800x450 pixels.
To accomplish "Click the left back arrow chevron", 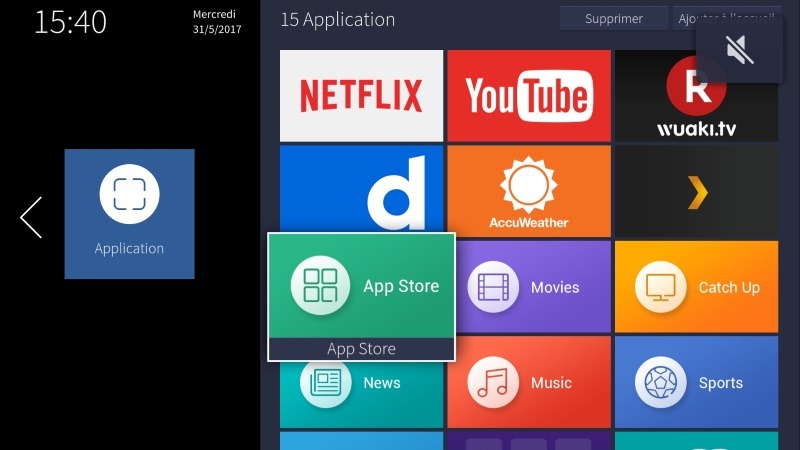I will (x=31, y=217).
